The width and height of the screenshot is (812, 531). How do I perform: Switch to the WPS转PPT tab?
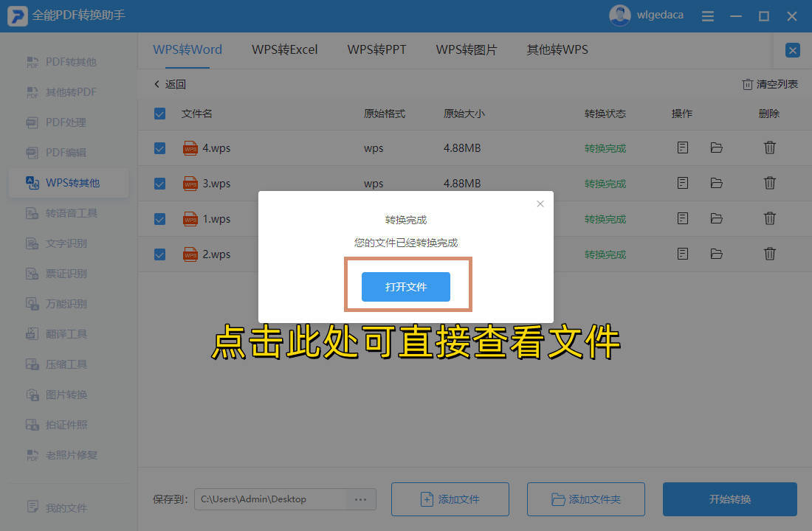click(376, 49)
